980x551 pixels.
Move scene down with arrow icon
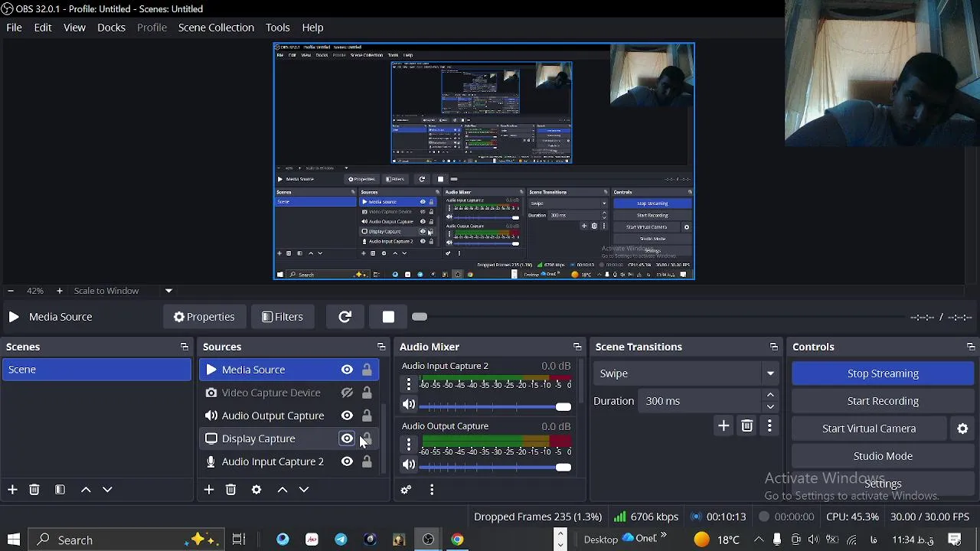(107, 490)
